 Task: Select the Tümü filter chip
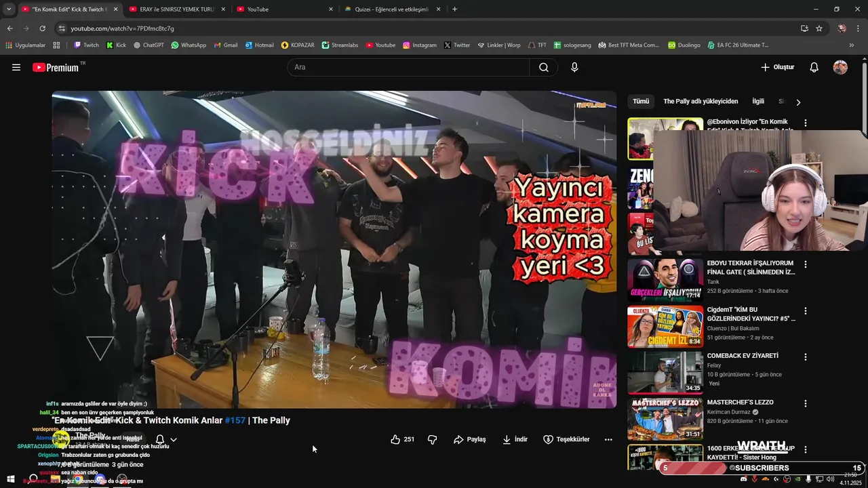pos(641,102)
